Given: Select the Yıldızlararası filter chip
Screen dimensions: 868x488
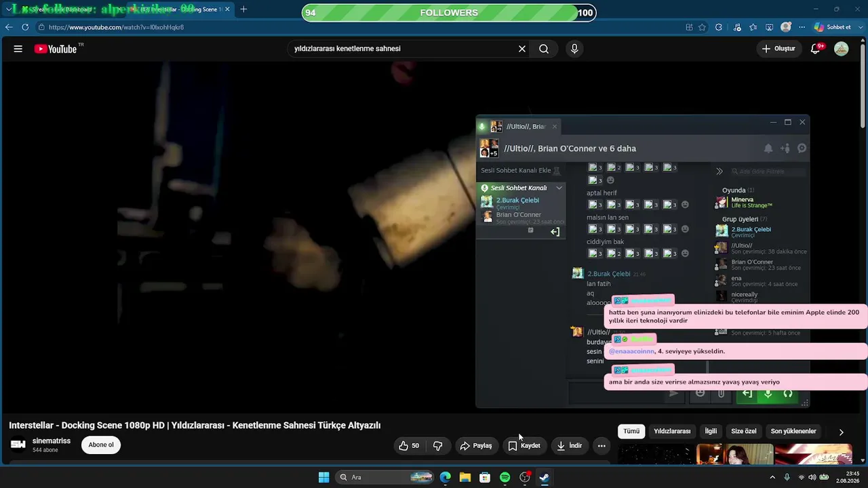Looking at the screenshot, I should pos(672,431).
